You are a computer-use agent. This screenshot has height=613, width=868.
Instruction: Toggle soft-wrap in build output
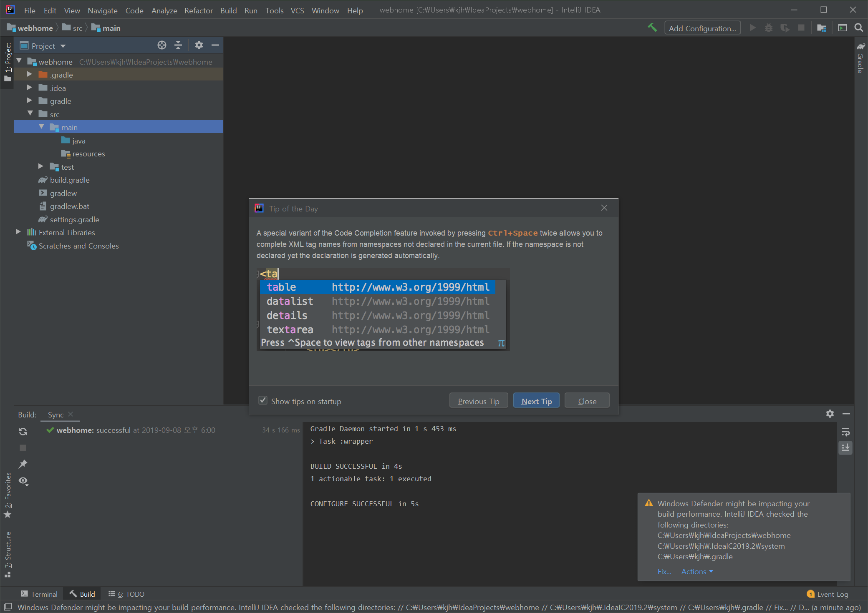tap(845, 432)
